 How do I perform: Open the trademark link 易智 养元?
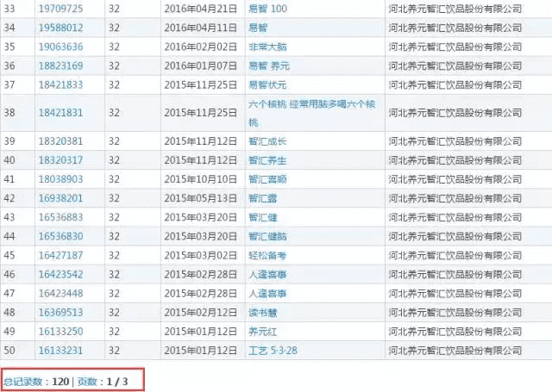269,65
